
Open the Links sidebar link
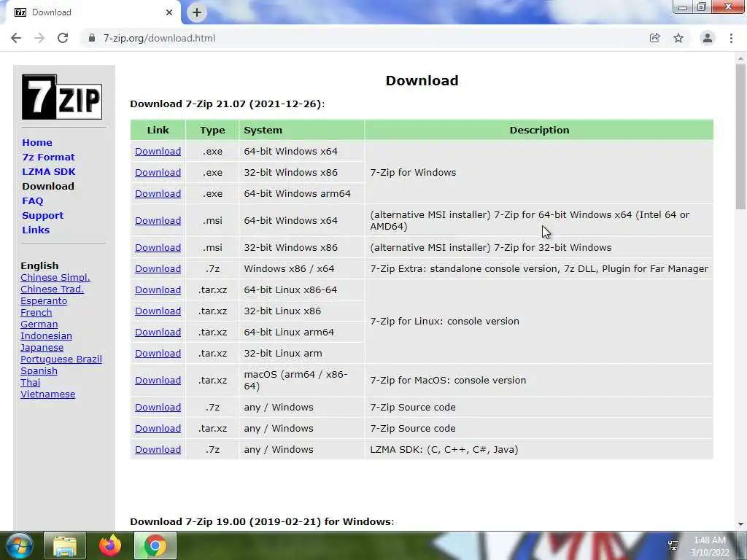[x=36, y=230]
